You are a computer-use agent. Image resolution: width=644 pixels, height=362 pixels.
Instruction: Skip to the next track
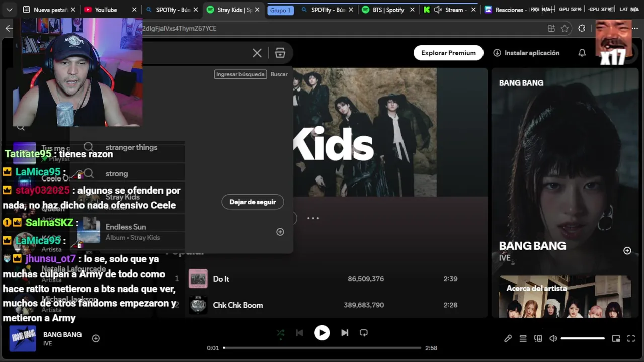coord(345,333)
